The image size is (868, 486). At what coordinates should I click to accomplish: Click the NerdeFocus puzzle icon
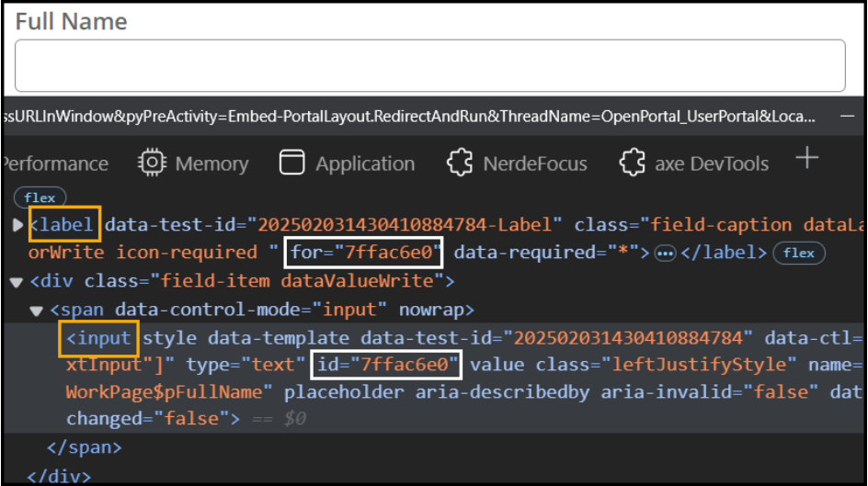460,164
